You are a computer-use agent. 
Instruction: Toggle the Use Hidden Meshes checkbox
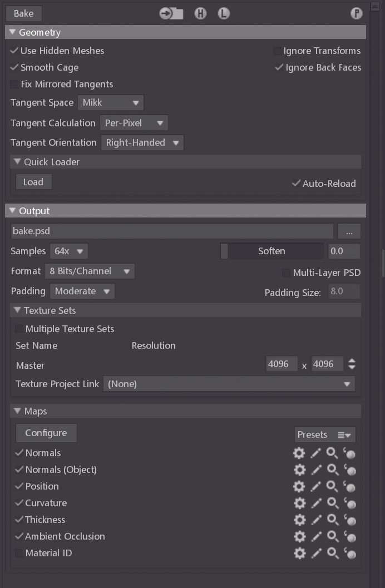[14, 51]
